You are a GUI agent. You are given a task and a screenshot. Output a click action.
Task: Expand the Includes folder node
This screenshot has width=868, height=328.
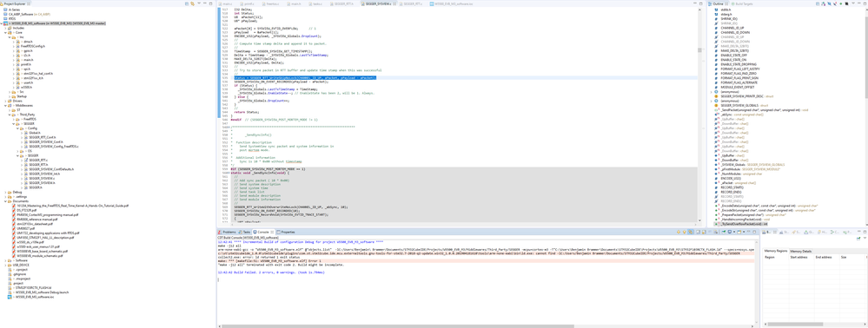pyautogui.click(x=5, y=28)
